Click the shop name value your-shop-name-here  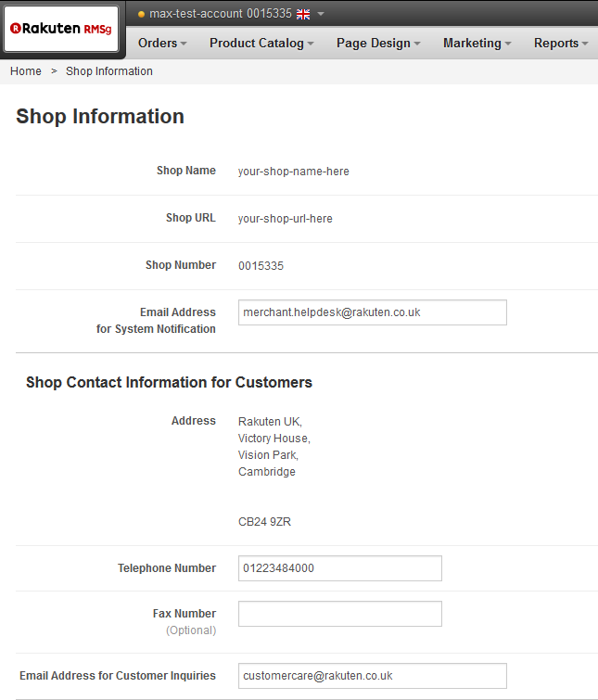click(294, 172)
